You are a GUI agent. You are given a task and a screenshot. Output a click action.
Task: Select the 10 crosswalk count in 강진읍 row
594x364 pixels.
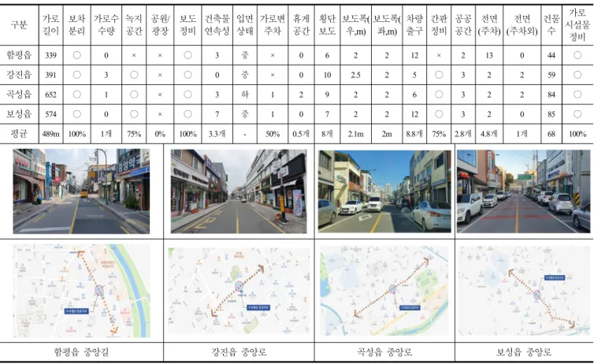[x=327, y=75]
